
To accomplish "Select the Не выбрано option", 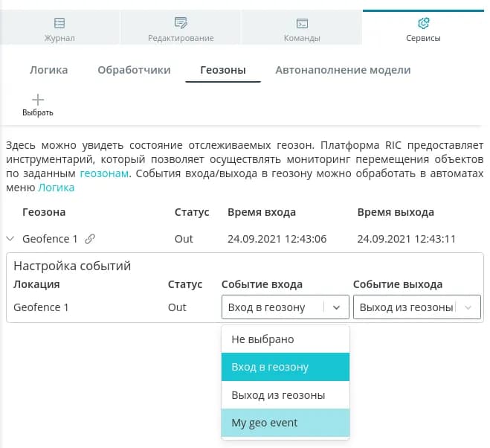I will pos(285,339).
